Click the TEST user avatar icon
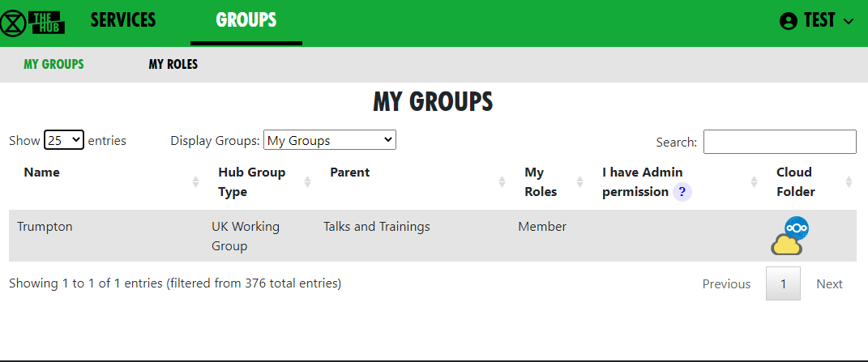Screen dimensions: 868x362 pyautogui.click(x=789, y=21)
